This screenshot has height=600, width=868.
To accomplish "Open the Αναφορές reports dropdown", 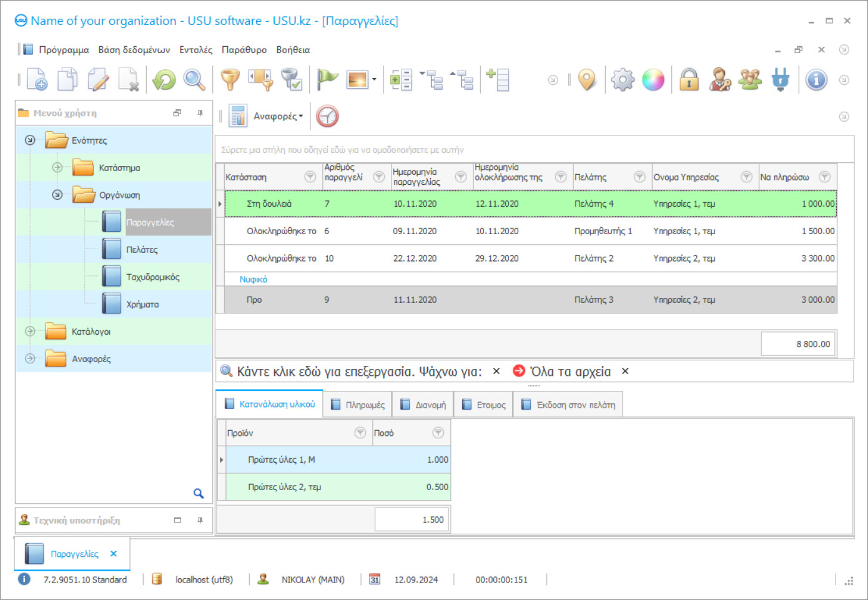I will point(279,116).
